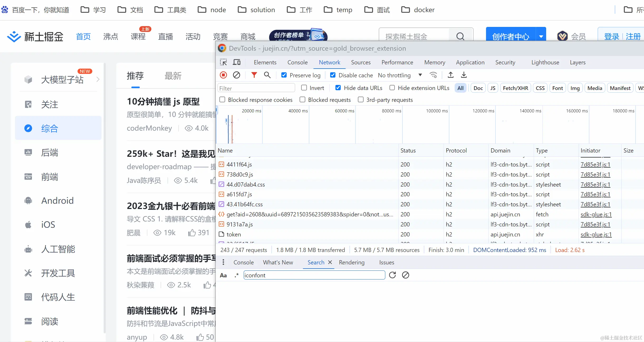
Task: Click Import HAR file upload icon
Action: click(451, 75)
